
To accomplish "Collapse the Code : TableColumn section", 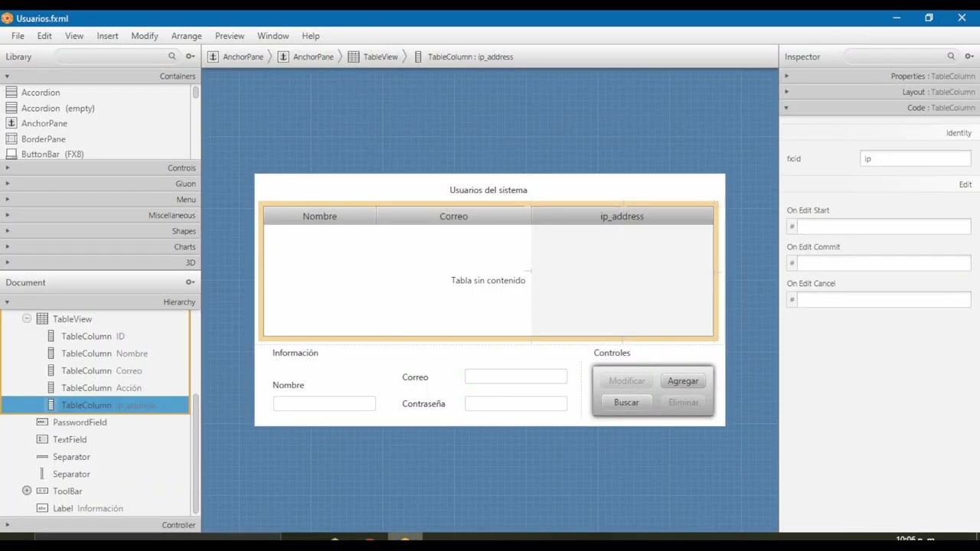I will pos(786,108).
